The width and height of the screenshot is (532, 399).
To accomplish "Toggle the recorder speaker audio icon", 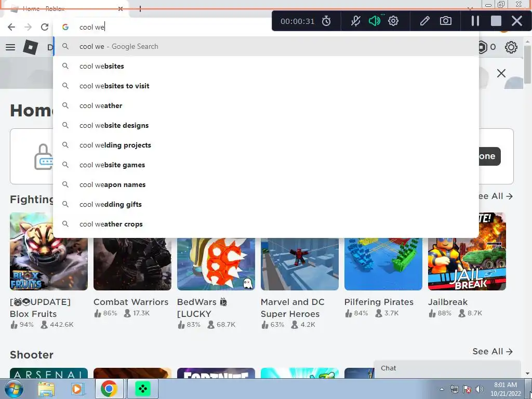I will [x=375, y=21].
